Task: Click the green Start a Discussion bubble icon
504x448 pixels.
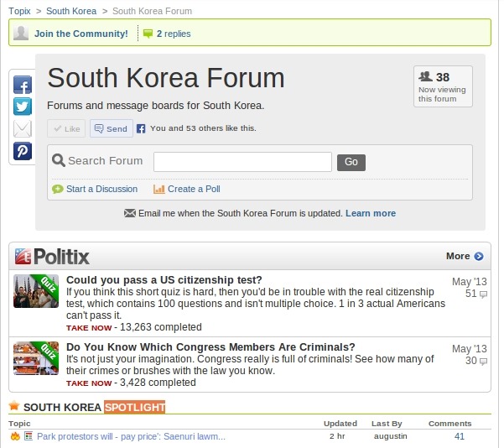Action: [58, 189]
